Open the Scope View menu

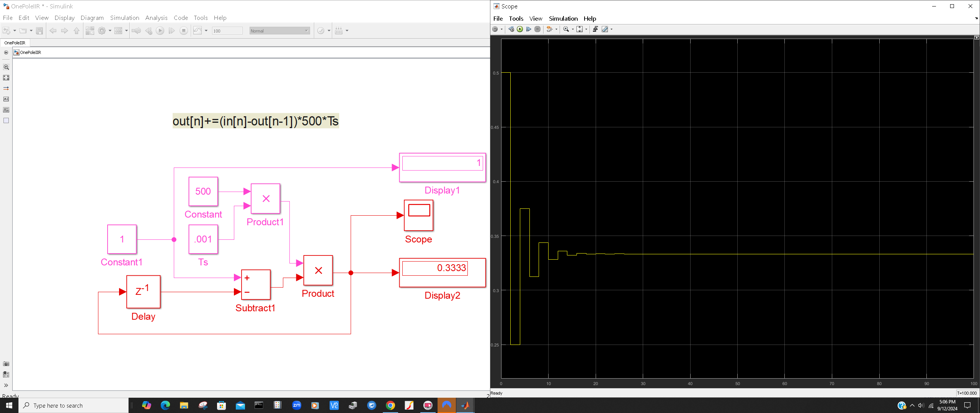pos(536,18)
